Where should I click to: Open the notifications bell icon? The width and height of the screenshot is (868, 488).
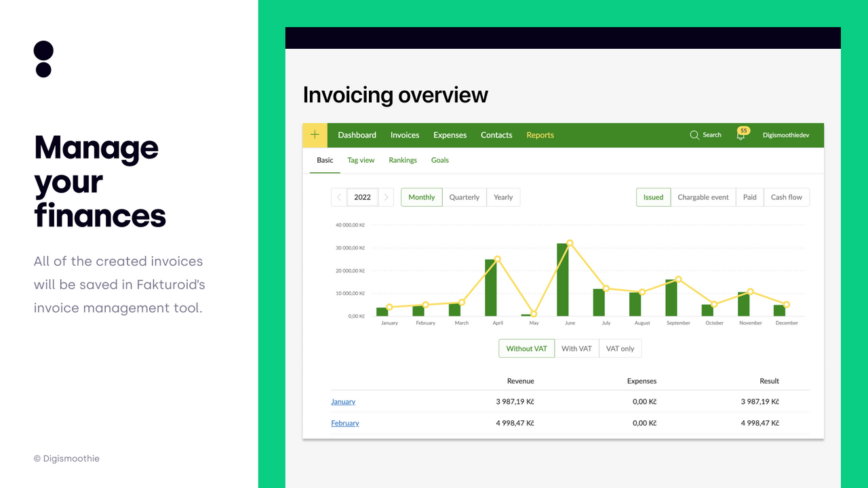click(741, 135)
